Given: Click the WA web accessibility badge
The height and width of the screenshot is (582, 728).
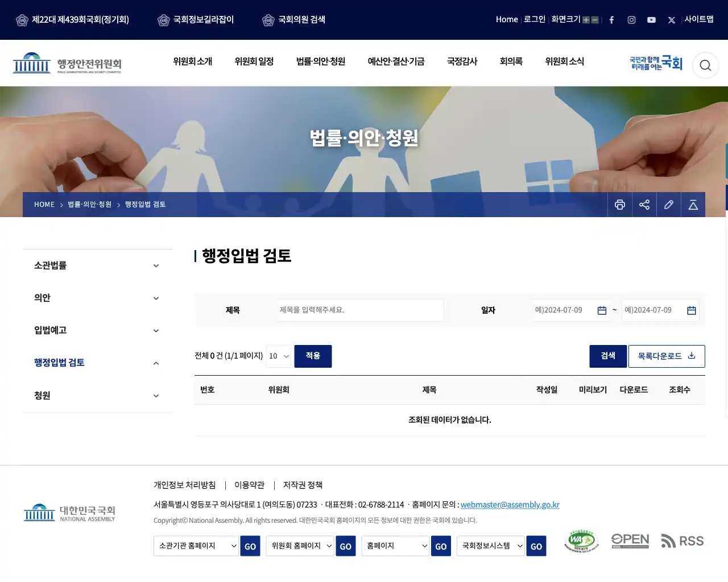Looking at the screenshot, I should coord(581,541).
